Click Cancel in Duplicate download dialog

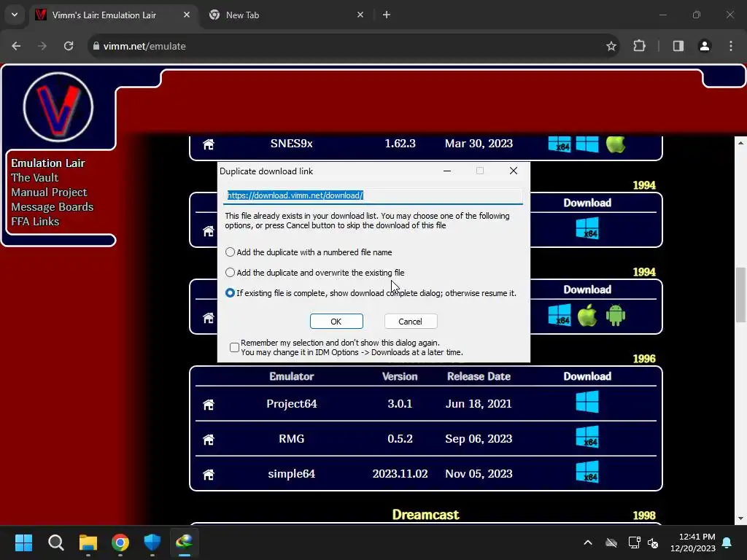coord(410,322)
